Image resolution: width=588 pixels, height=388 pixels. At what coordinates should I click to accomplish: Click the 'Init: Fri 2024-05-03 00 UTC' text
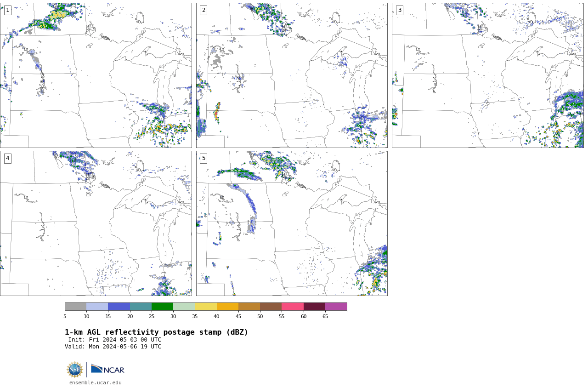point(115,340)
